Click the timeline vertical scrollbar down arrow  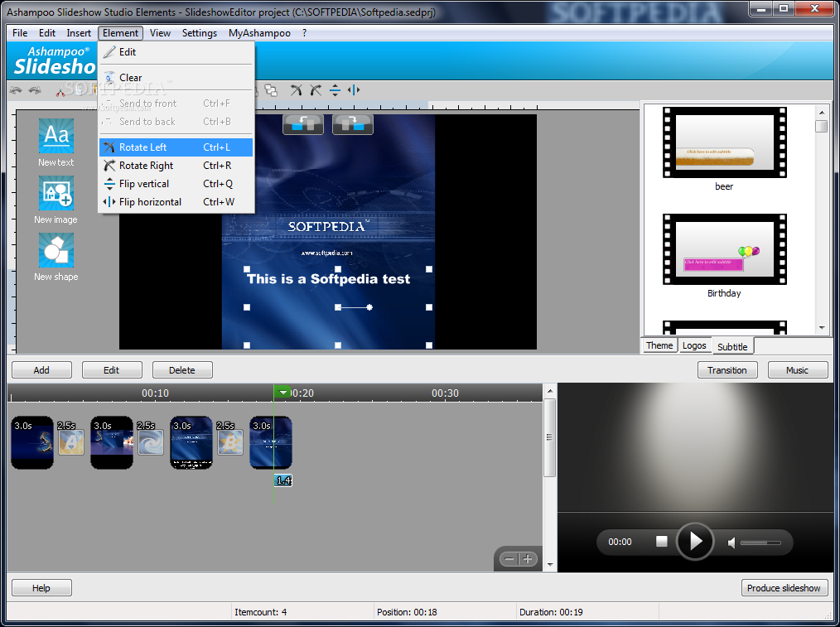550,564
